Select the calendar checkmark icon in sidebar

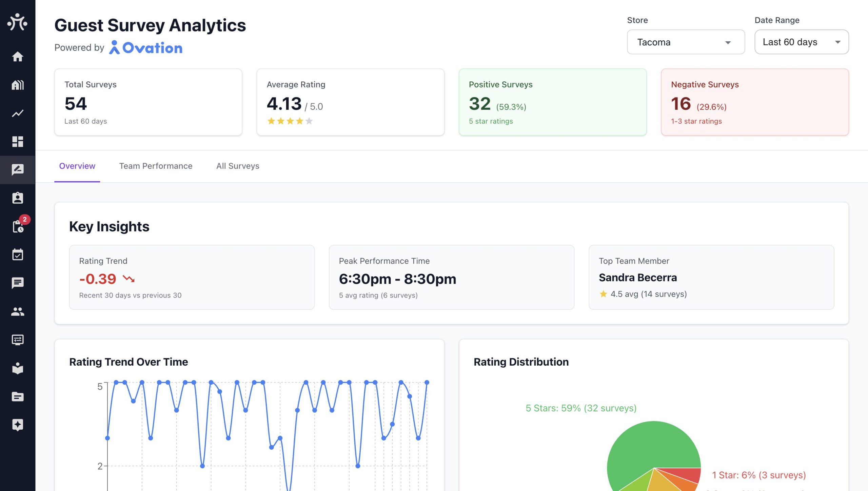18,255
